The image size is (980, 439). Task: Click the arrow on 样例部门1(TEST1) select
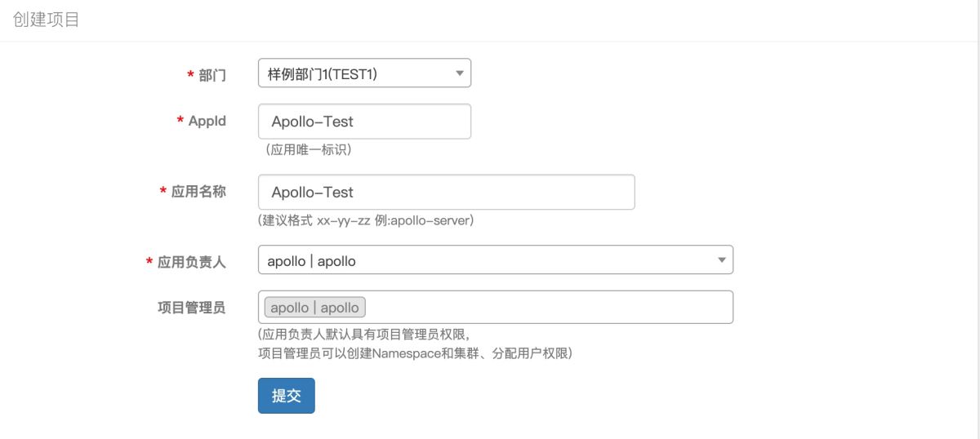click(x=459, y=74)
